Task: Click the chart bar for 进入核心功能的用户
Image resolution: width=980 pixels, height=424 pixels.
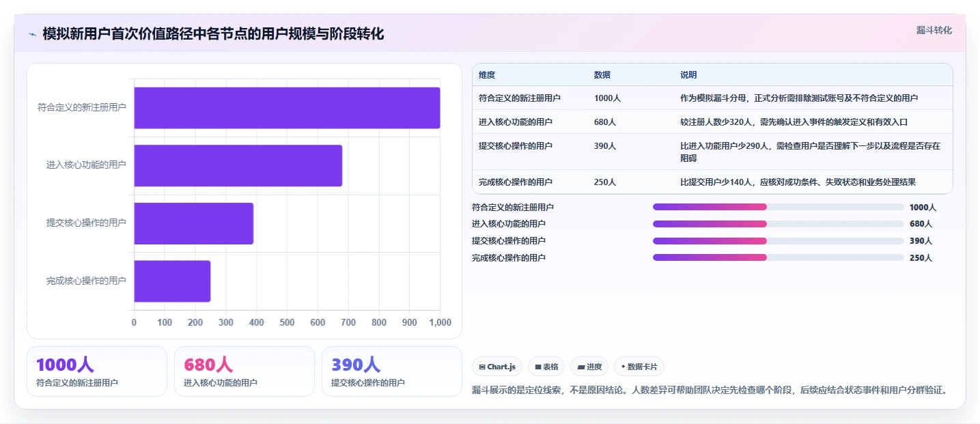Action: (238, 165)
